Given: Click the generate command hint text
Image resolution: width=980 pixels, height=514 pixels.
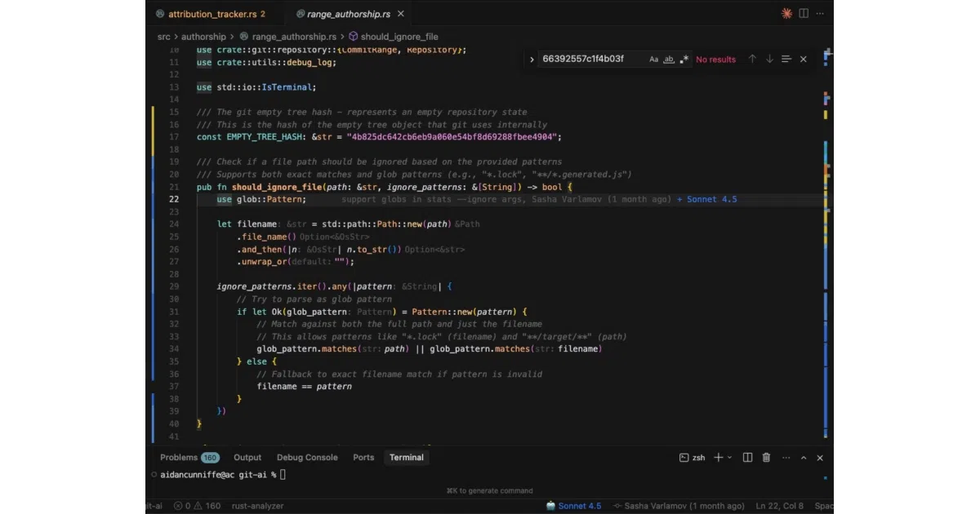Looking at the screenshot, I should pyautogui.click(x=489, y=490).
